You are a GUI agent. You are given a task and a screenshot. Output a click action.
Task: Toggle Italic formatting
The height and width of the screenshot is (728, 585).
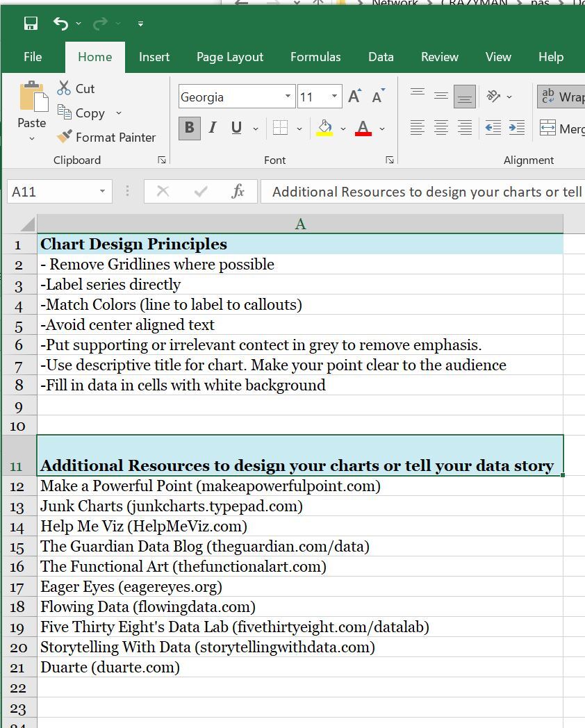[x=213, y=128]
